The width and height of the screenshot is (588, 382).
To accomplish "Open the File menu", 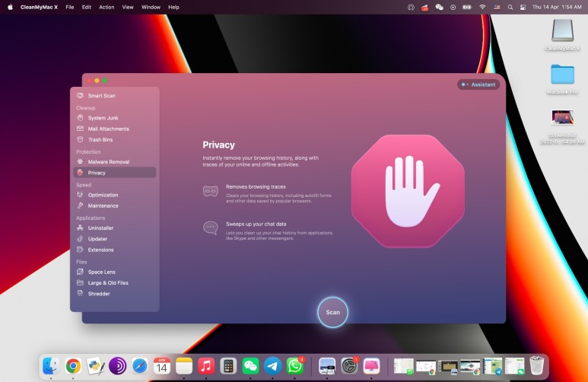I will pos(70,7).
